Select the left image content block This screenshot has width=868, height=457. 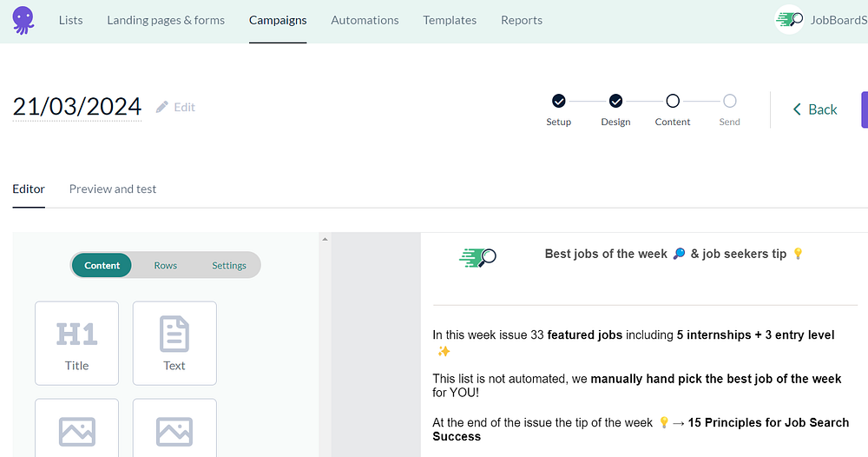click(x=76, y=429)
